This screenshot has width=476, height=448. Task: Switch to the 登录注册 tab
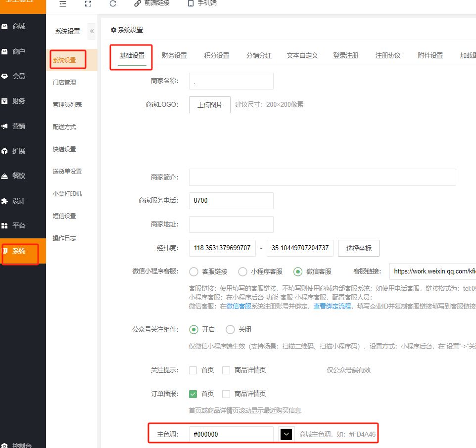345,55
